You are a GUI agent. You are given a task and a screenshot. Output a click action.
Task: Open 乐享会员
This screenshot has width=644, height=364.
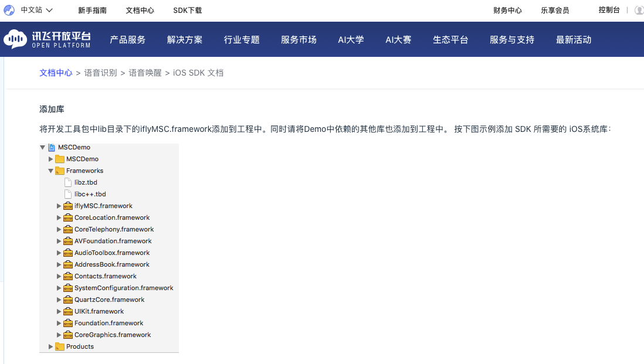[x=555, y=11]
